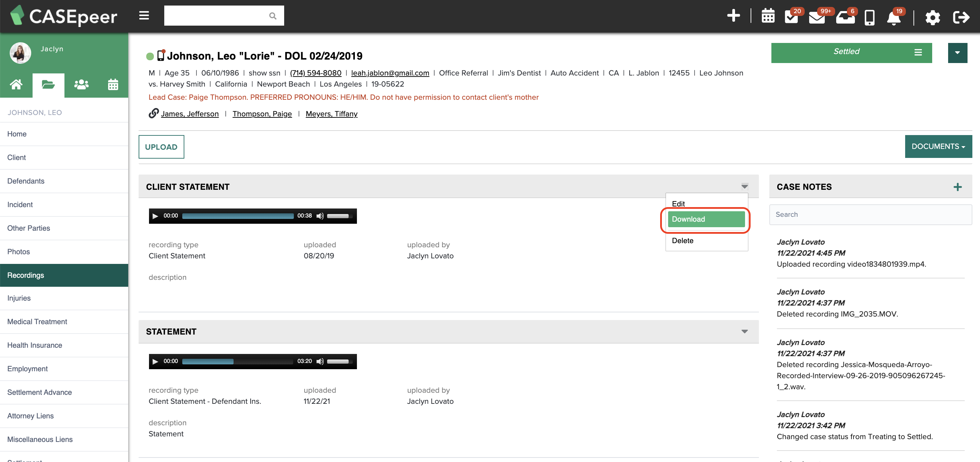
Task: Click the phone number (714) 594-8080
Action: pos(315,73)
